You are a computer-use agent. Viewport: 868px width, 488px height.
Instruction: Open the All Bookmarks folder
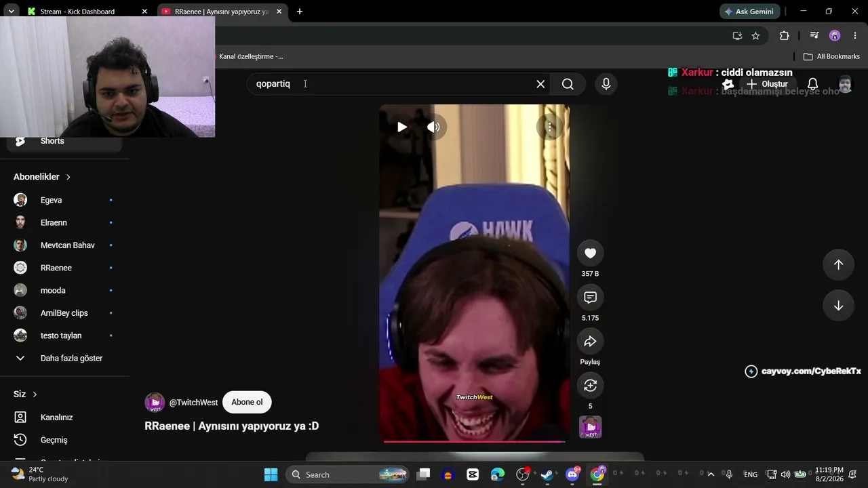point(831,56)
